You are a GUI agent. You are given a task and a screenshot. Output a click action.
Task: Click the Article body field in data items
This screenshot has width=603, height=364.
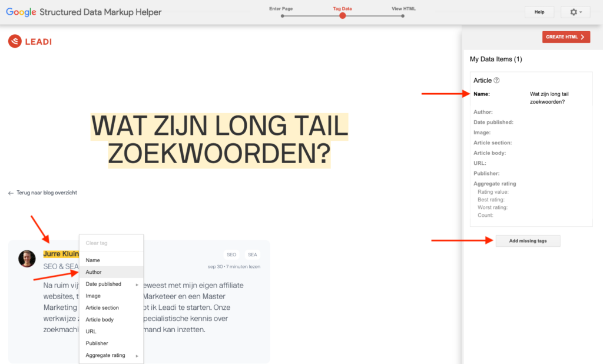489,153
